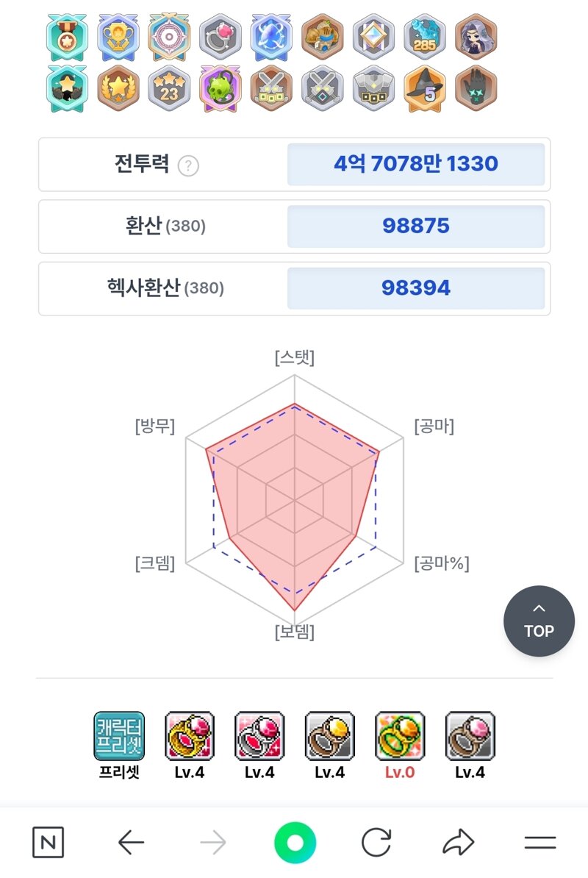588x878 pixels.
Task: Tap the Naver N home icon
Action: click(x=48, y=842)
